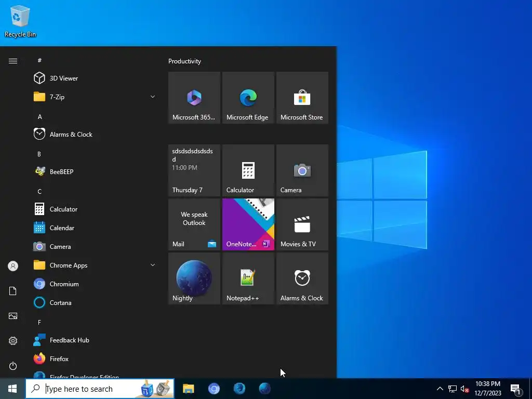
Task: Expand the 7-Zip folder chevron
Action: [x=153, y=97]
